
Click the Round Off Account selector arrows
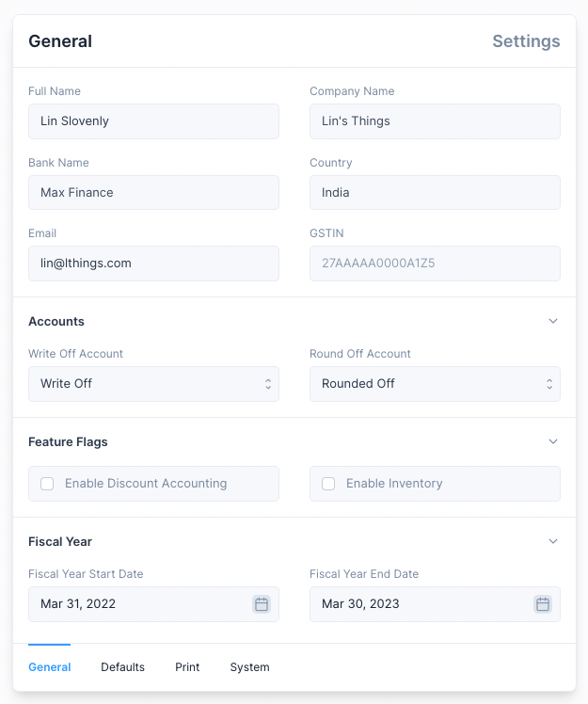pos(548,384)
